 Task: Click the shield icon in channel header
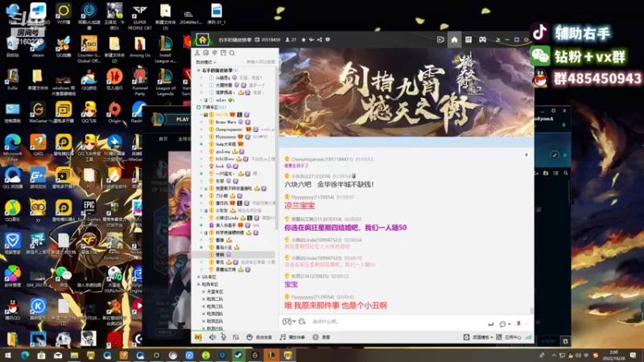[x=328, y=39]
